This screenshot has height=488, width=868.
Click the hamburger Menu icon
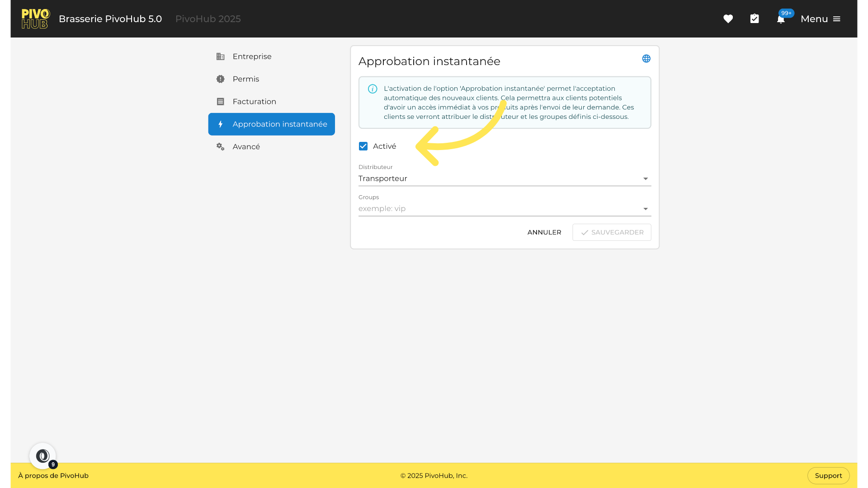pyautogui.click(x=837, y=19)
